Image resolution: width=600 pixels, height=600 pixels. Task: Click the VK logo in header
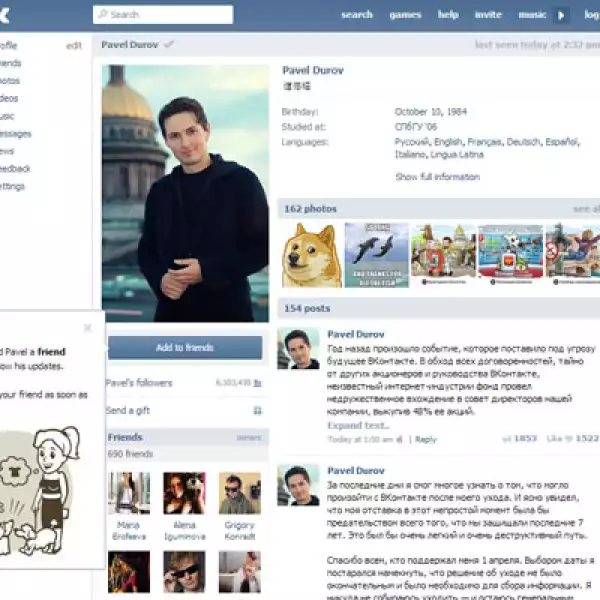[5, 15]
